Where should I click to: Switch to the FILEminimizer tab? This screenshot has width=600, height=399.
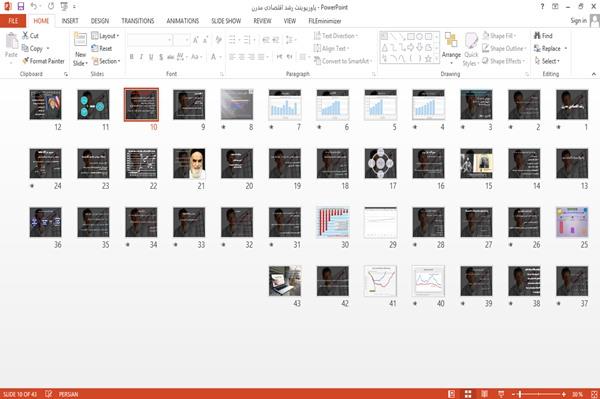point(325,21)
